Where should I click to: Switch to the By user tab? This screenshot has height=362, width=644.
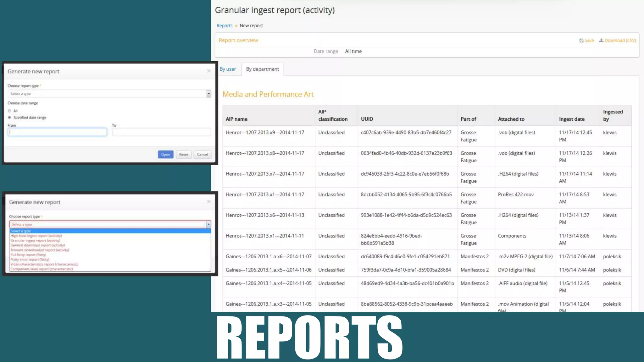[x=228, y=69]
